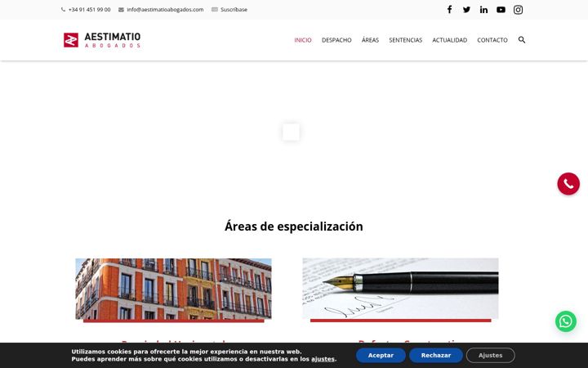Viewport: 588px width, 368px height.
Task: Open the Instagram social icon
Action: pyautogui.click(x=519, y=10)
